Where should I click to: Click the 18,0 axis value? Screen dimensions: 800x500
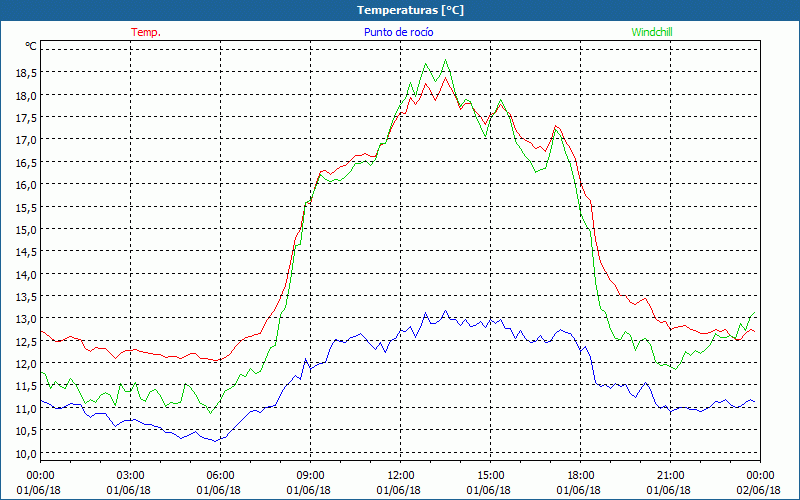coord(26,95)
